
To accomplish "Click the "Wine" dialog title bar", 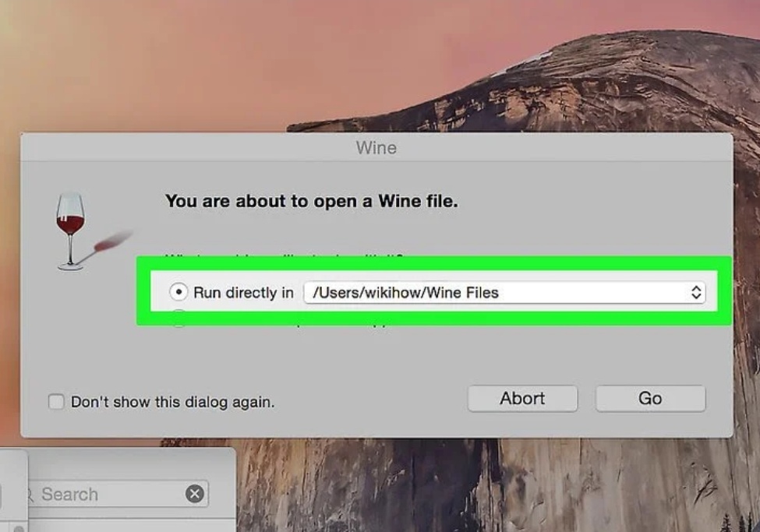I will pyautogui.click(x=376, y=147).
